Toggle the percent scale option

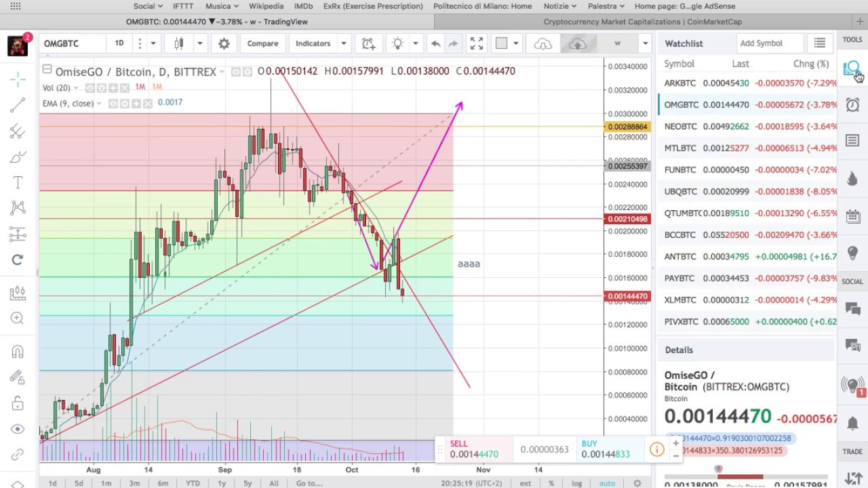(551, 483)
